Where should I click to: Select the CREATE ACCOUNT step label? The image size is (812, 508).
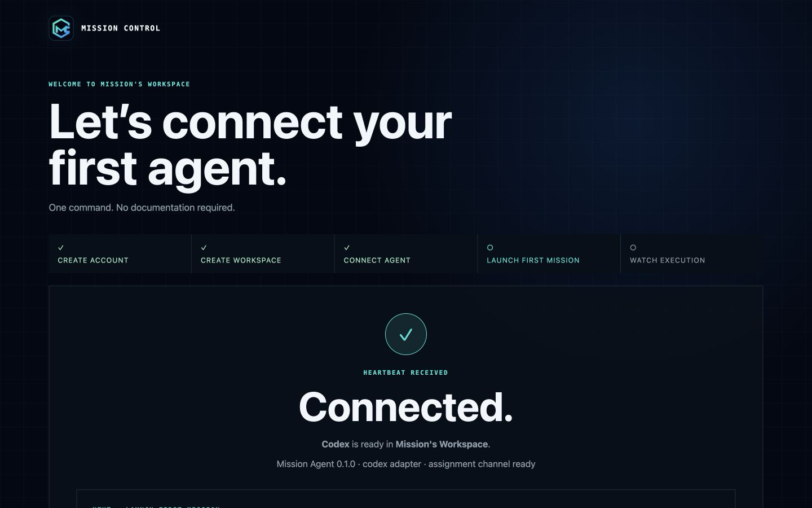coord(93,260)
